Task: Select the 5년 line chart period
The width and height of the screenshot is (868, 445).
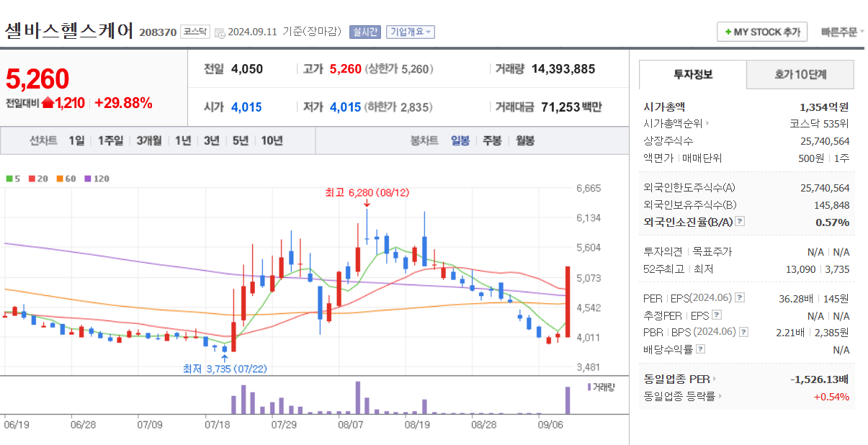Action: tap(241, 140)
